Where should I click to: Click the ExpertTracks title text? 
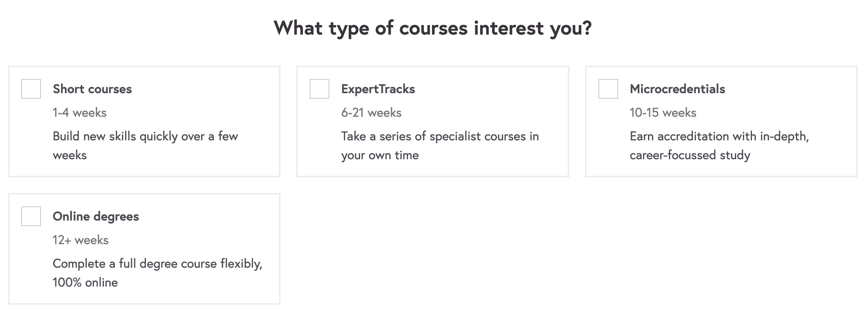point(378,89)
